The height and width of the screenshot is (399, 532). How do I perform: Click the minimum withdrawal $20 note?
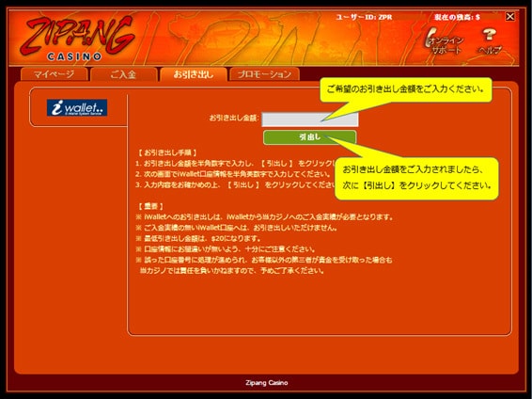[x=199, y=238]
